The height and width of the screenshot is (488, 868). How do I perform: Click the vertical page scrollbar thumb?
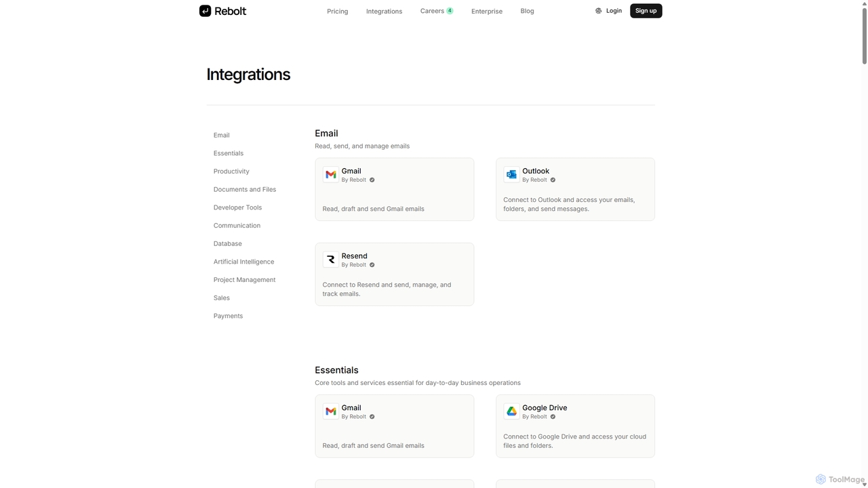(865, 35)
